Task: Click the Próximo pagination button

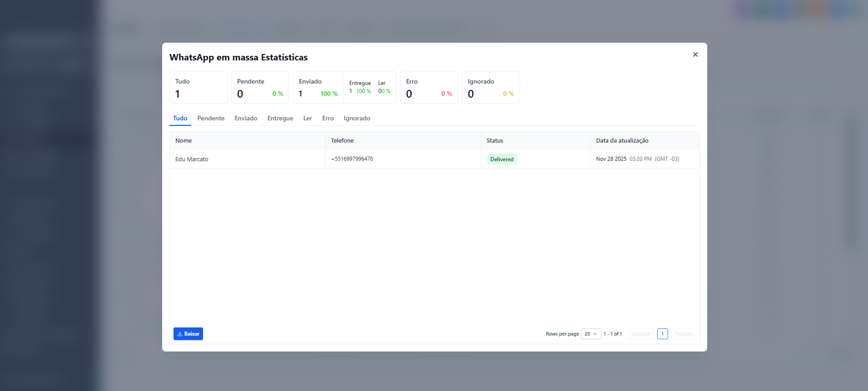Action: click(684, 334)
